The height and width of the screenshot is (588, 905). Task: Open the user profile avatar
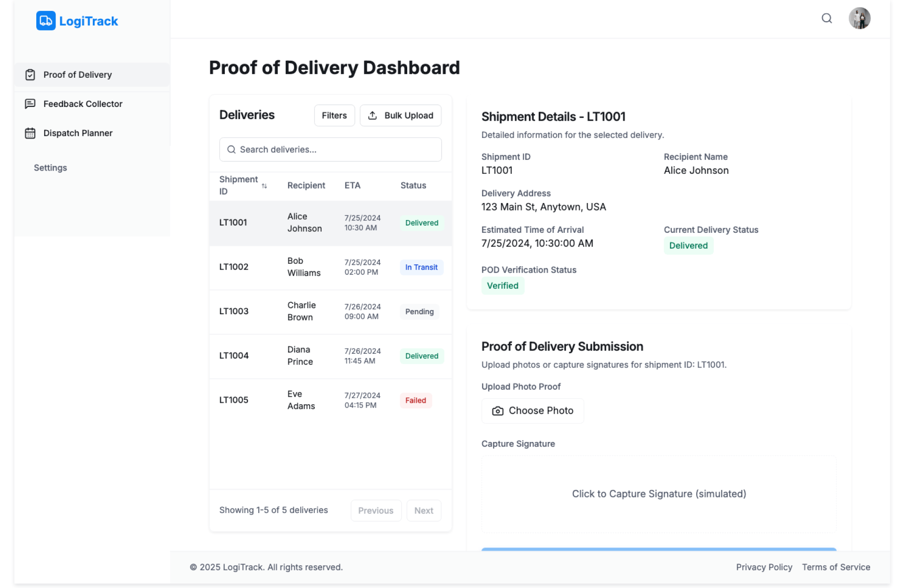859,18
